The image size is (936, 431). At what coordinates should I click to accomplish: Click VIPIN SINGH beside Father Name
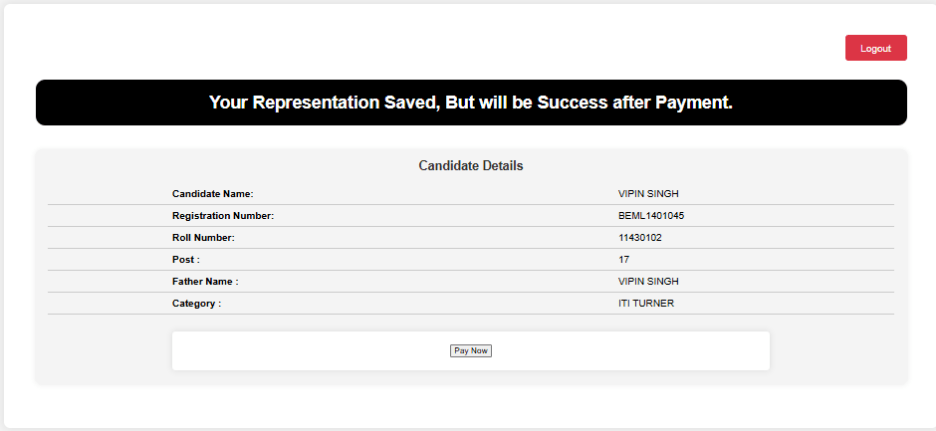coord(649,282)
